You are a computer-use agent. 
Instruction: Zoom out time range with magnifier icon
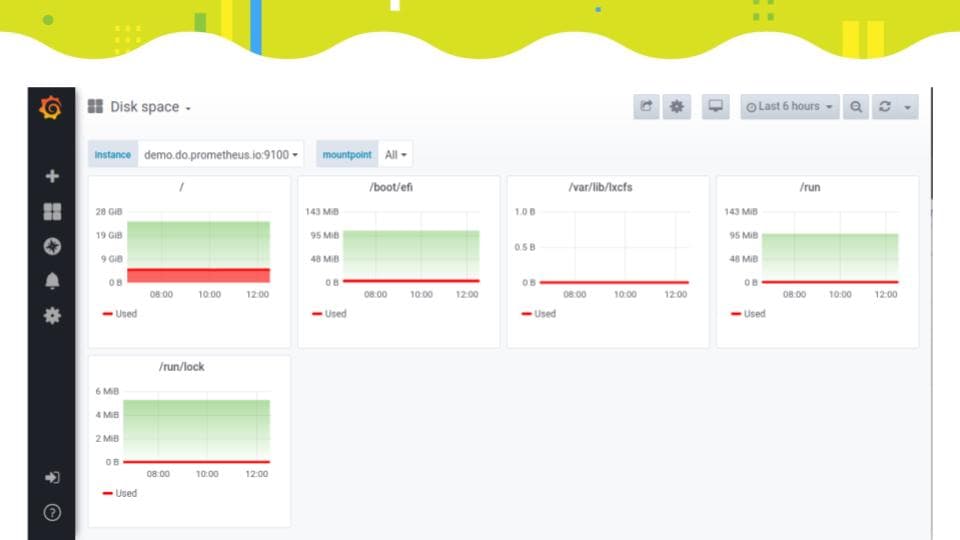click(856, 107)
